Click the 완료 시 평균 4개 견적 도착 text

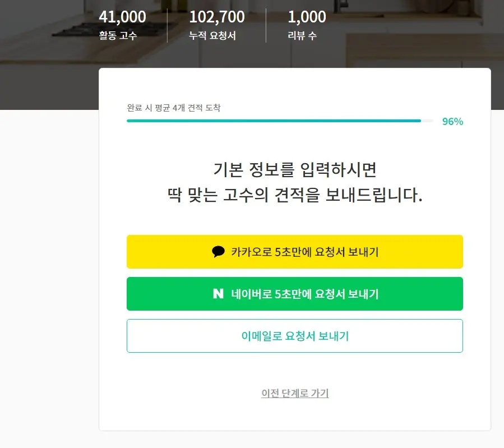click(174, 107)
